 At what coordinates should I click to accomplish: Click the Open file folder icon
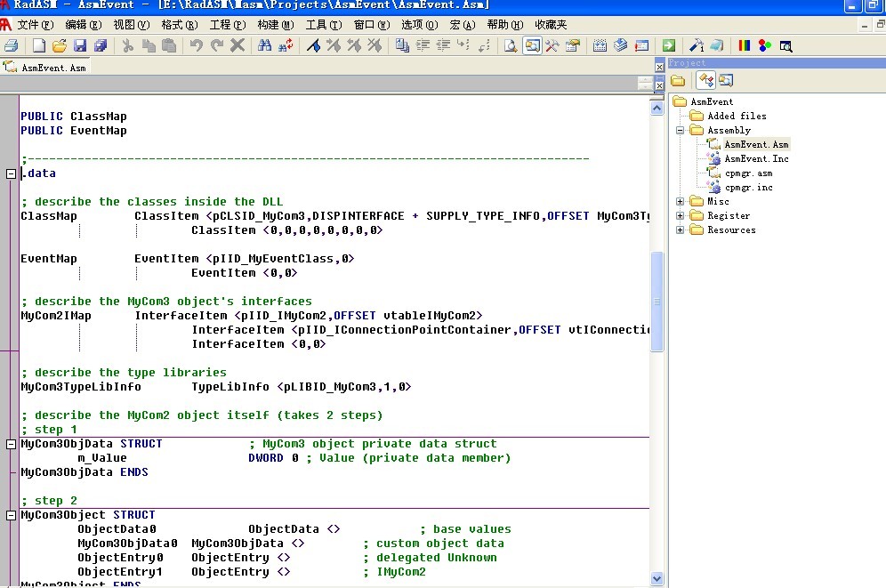pos(60,45)
